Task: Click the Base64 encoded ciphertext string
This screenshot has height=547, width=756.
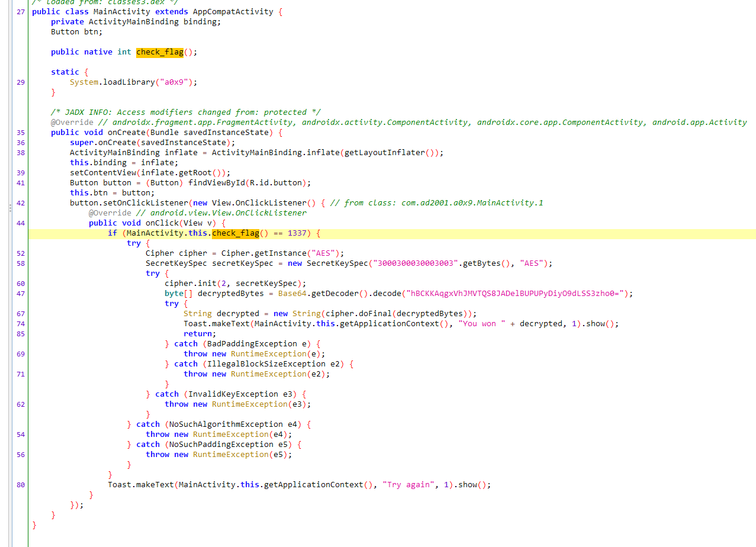Action: [x=515, y=294]
